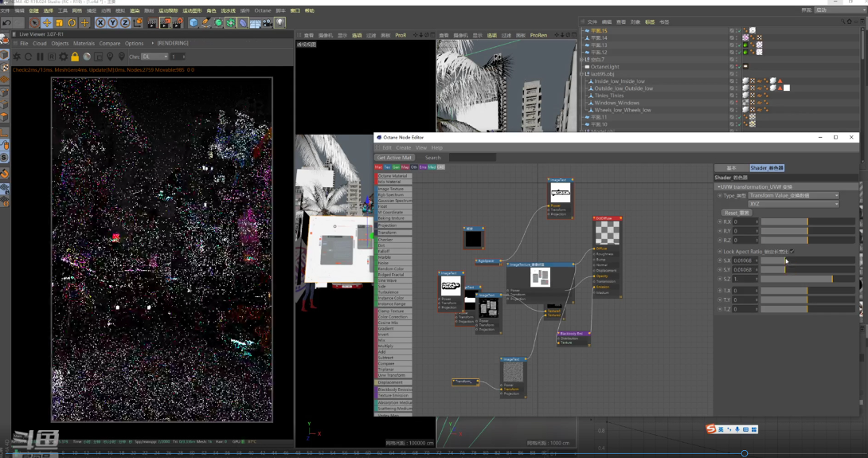
Task: Toggle Z axis lock icon
Action: point(125,23)
